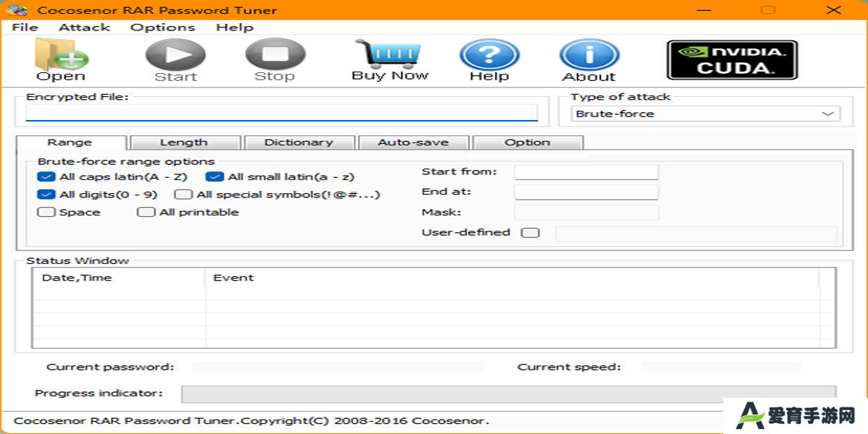Maximize the Cocosenor window
The height and width of the screenshot is (434, 868).
[768, 10]
